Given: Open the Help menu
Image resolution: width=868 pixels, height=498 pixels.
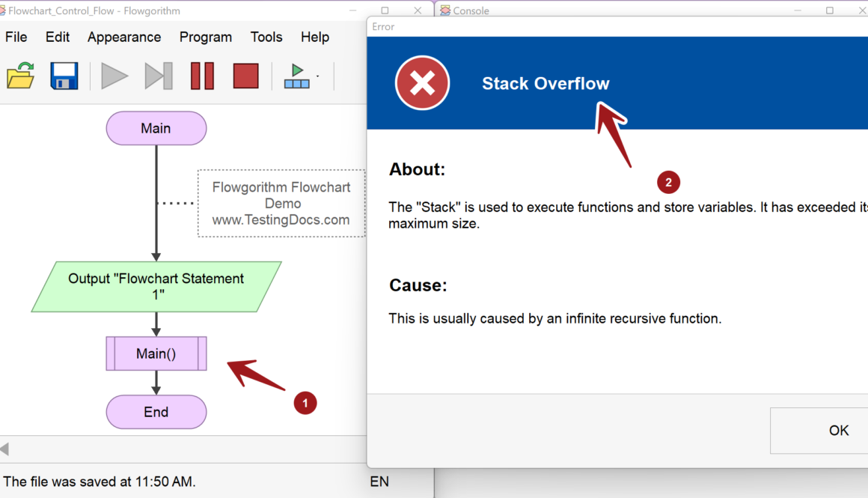Looking at the screenshot, I should coord(315,37).
